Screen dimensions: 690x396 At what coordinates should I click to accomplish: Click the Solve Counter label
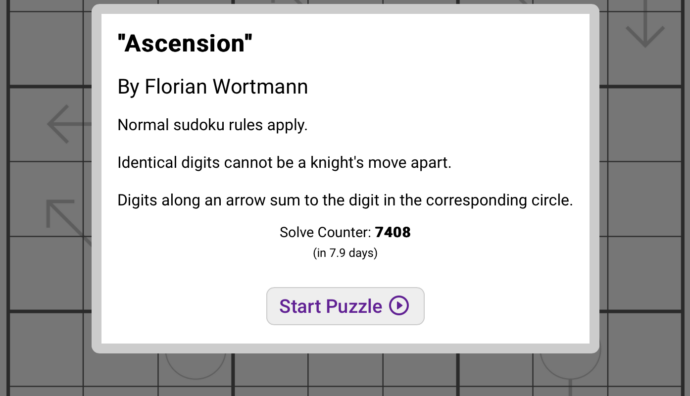click(x=325, y=232)
